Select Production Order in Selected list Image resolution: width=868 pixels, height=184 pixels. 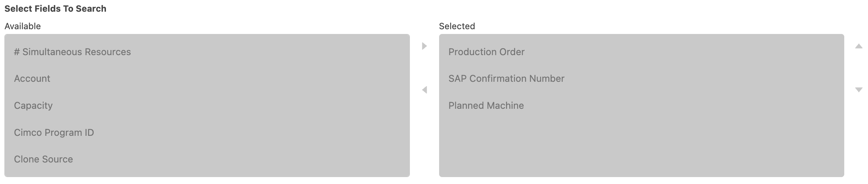[486, 52]
